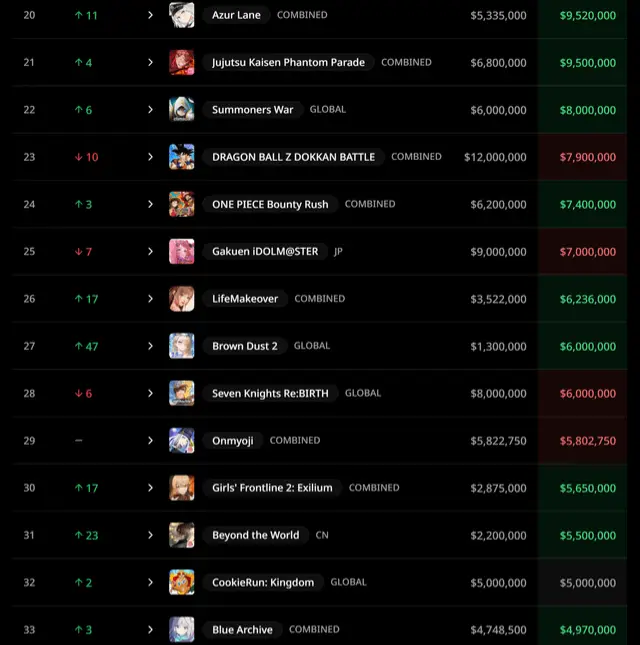Expand the Azur Lane row chevron
Image resolution: width=640 pixels, height=645 pixels.
pos(150,15)
